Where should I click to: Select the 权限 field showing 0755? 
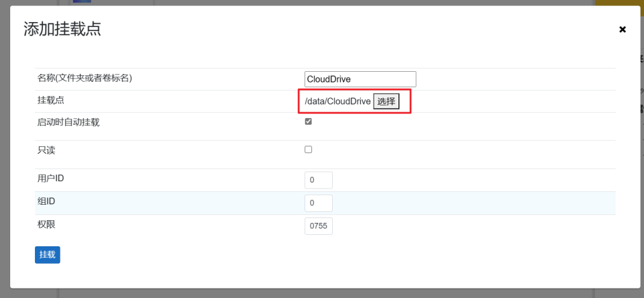pos(319,226)
